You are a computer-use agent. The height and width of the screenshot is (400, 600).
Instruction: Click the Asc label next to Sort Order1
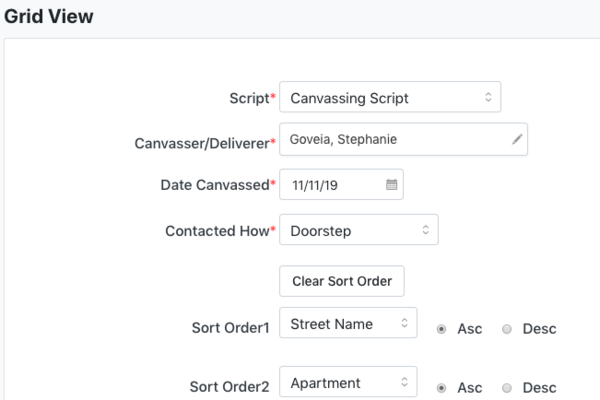point(470,329)
